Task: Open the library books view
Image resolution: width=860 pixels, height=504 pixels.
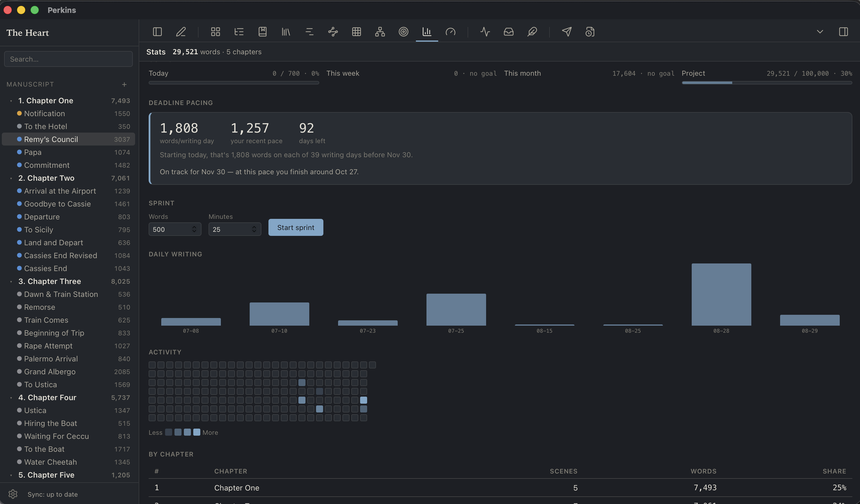Action: 286,32
